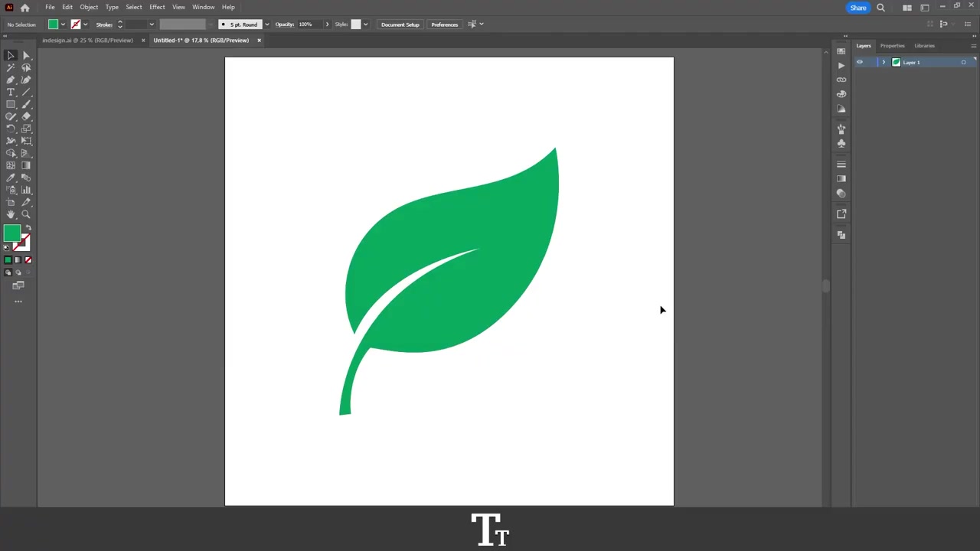Activate the Paintbrush tool

[x=26, y=104]
